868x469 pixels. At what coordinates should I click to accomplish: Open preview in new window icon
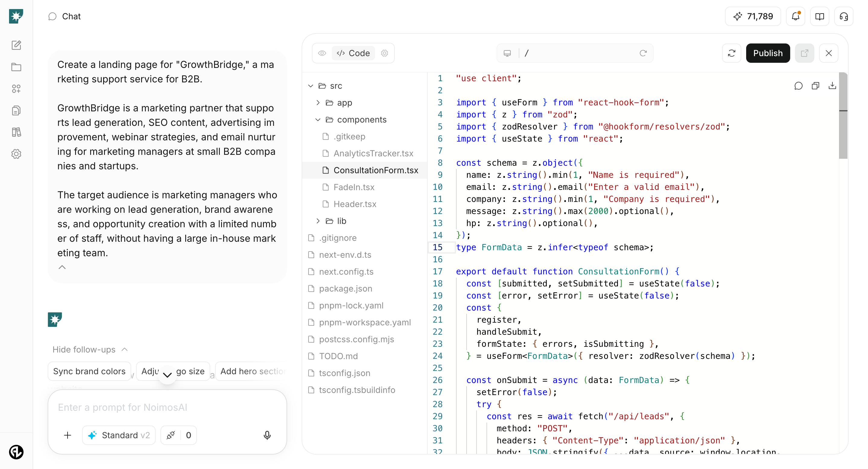pos(805,53)
